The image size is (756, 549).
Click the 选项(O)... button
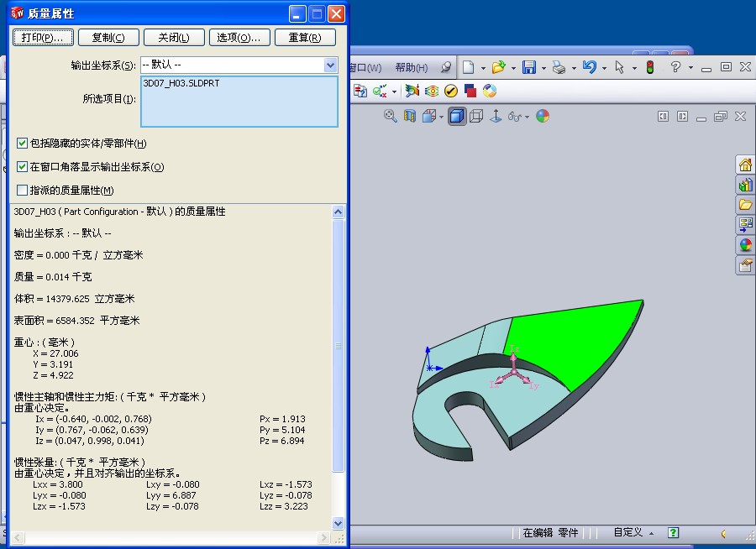pyautogui.click(x=239, y=38)
